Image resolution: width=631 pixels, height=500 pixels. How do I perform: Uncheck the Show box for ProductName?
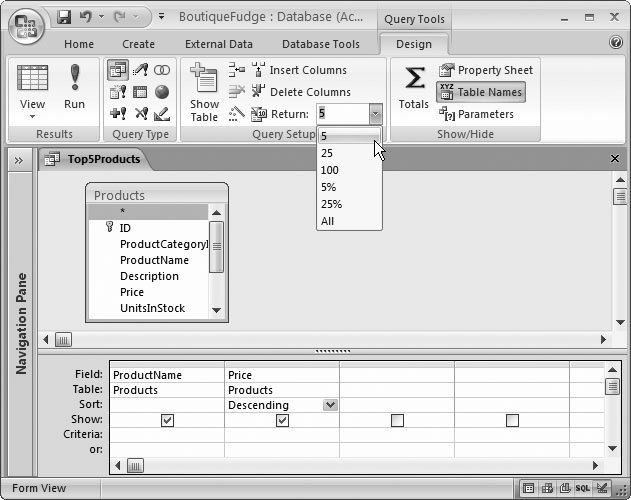coord(167,421)
